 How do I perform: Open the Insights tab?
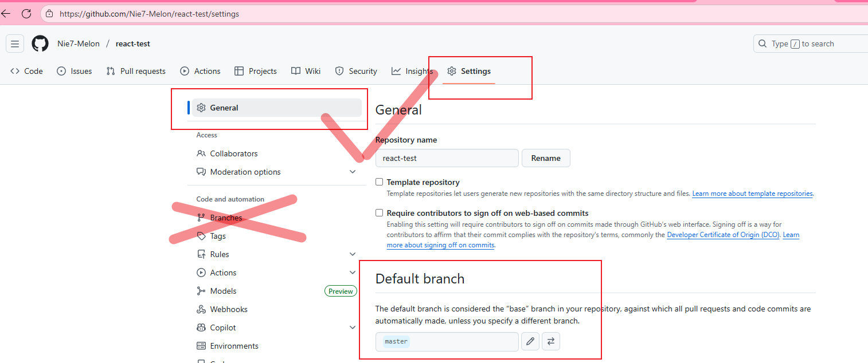click(x=412, y=71)
